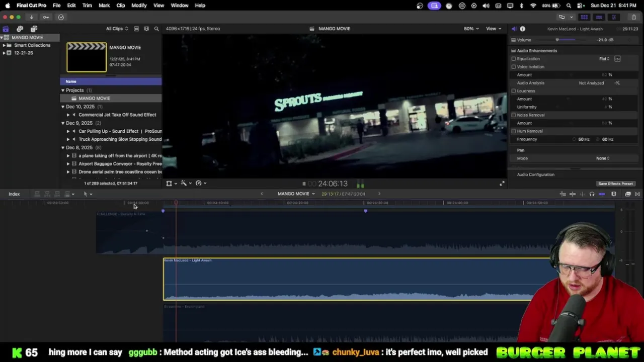Open the enhancement magic wand menu

pyautogui.click(x=186, y=184)
